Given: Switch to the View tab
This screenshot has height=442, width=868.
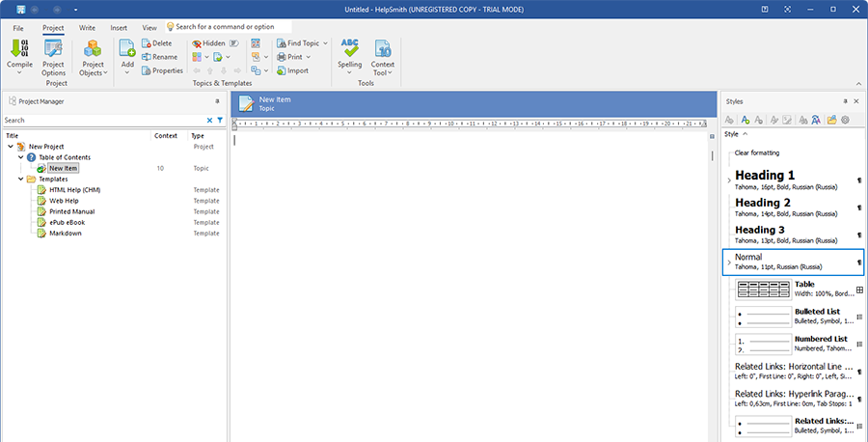Looking at the screenshot, I should 149,28.
